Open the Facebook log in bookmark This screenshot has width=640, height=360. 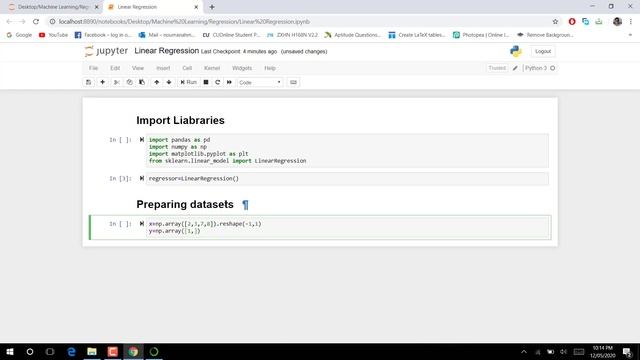tap(103, 35)
